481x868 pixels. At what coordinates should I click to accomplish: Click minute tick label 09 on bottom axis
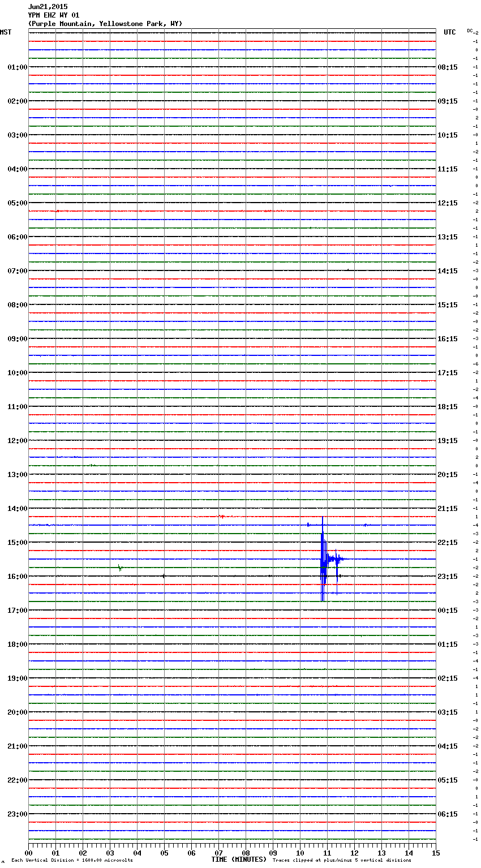click(273, 853)
